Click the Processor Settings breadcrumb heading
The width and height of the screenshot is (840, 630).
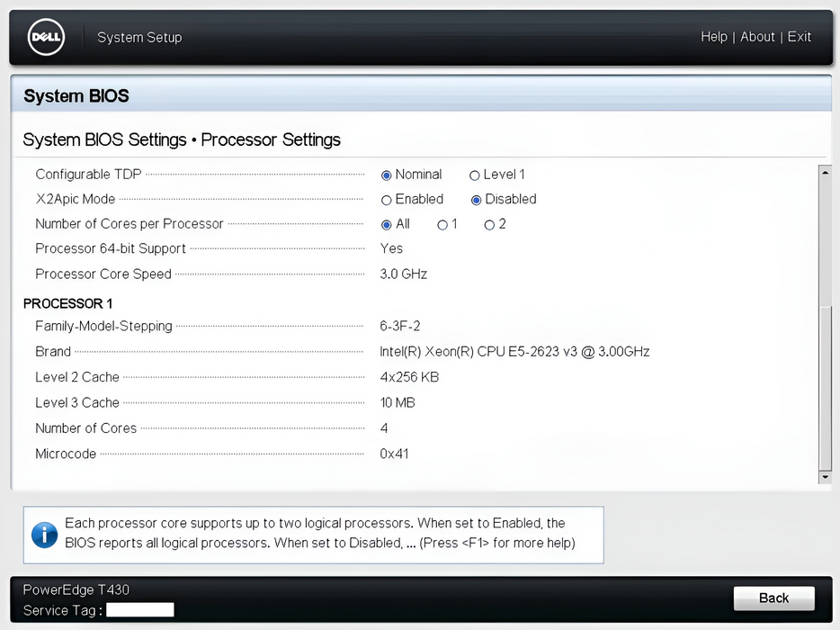271,139
